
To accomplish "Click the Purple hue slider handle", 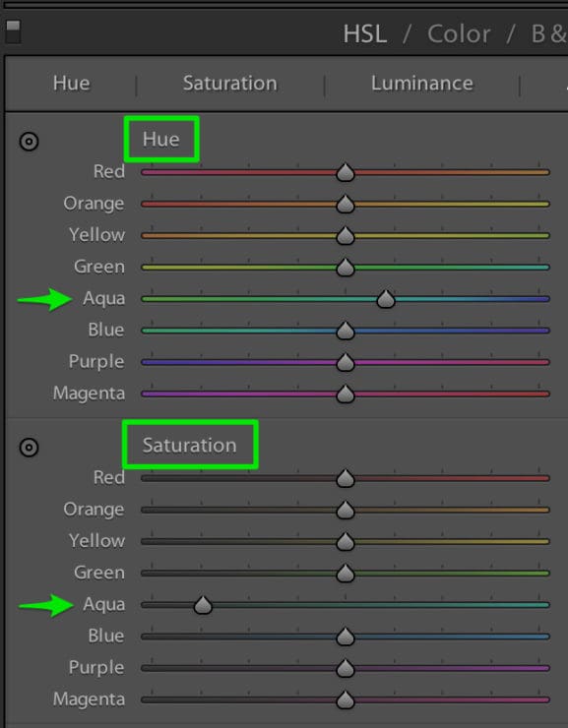I will (346, 362).
